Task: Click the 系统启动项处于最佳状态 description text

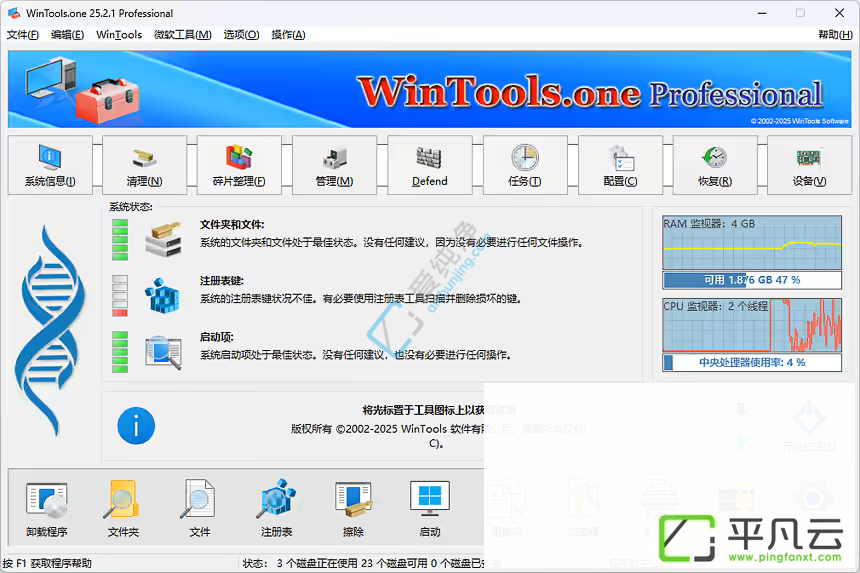Action: [355, 355]
